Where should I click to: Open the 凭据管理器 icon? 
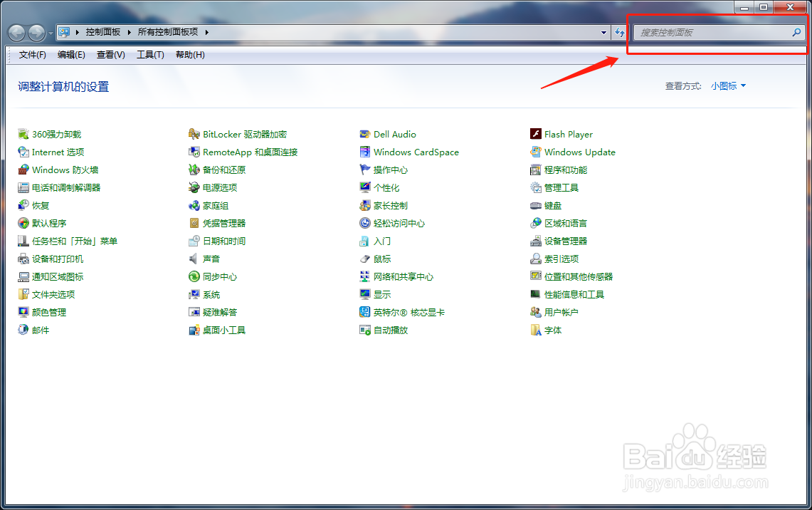tap(194, 224)
